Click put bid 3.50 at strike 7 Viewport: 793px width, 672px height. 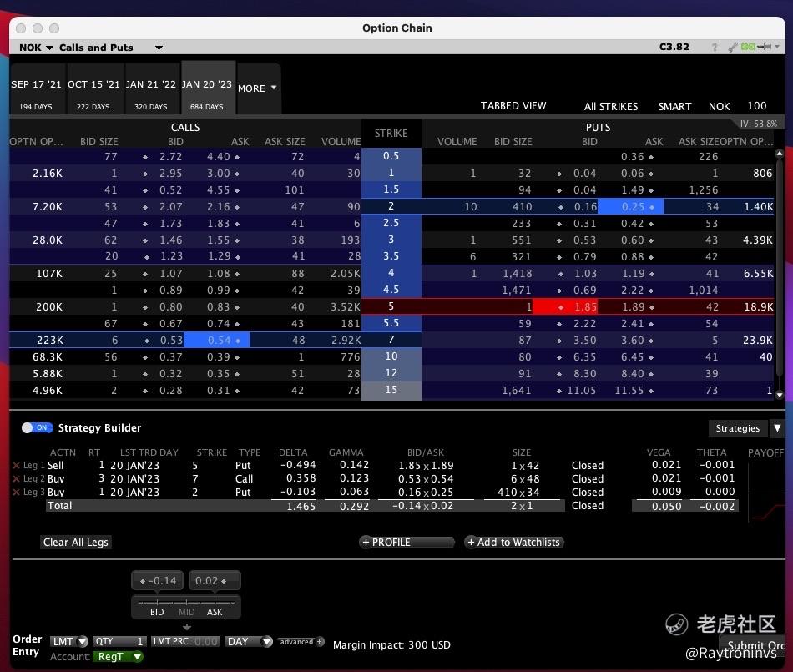coord(584,341)
